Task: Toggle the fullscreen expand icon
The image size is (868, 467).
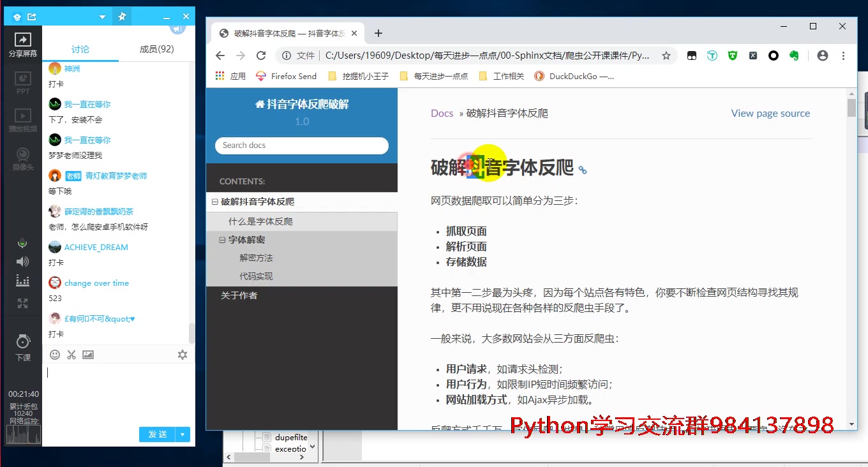Action: coord(22,303)
